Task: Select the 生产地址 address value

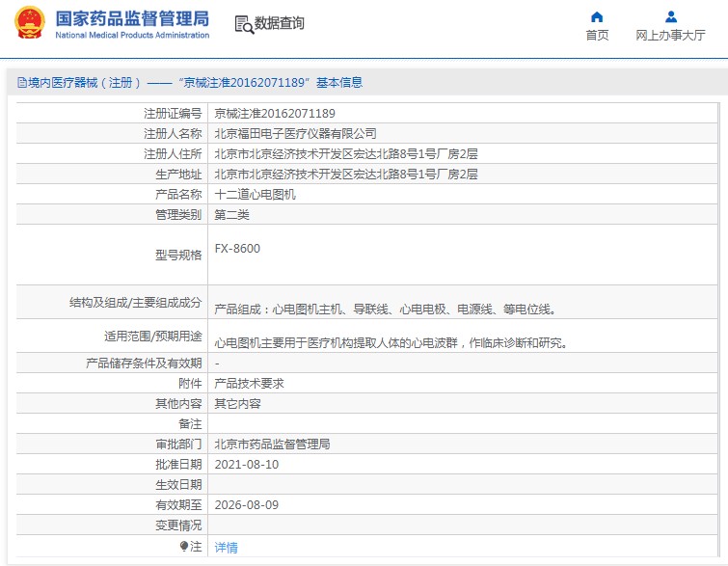Action: pyautogui.click(x=346, y=175)
